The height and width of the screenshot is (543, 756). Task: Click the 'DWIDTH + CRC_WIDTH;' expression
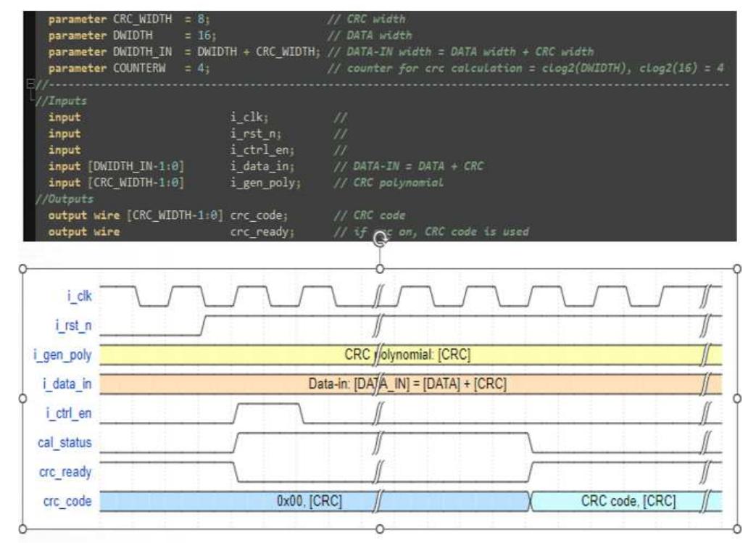(x=259, y=51)
